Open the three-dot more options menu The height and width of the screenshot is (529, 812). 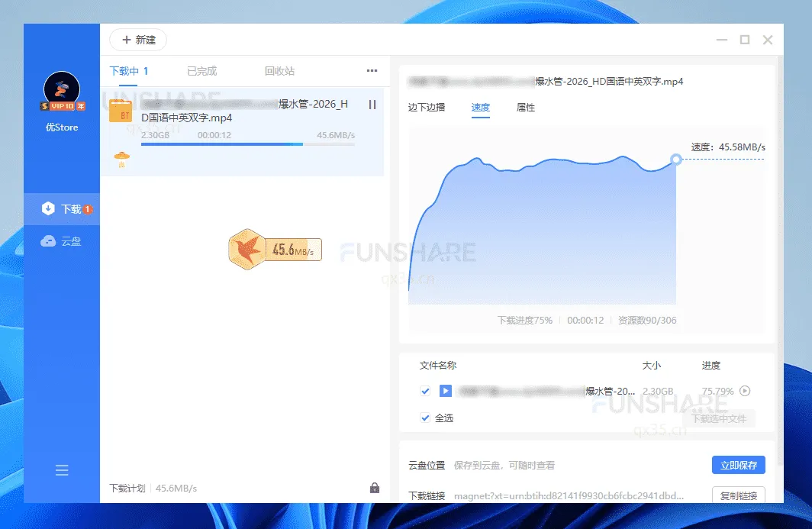point(372,70)
